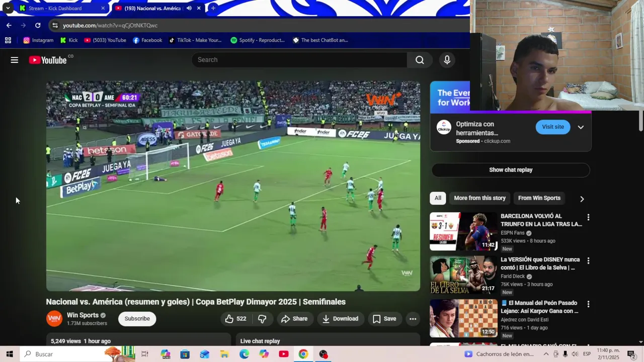This screenshot has height=362, width=644.
Task: Share the Nacional vs. América video
Action: tap(294, 319)
